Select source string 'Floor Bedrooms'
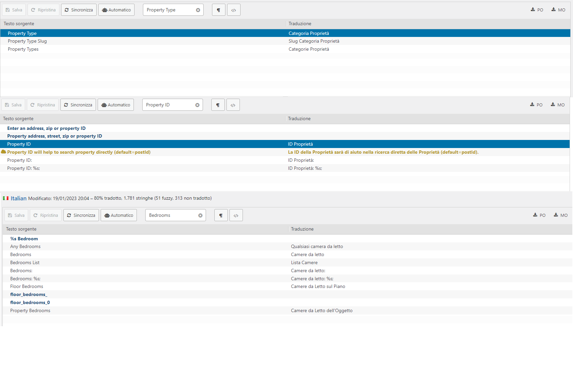Screen dimensions: 573x392 (27, 287)
